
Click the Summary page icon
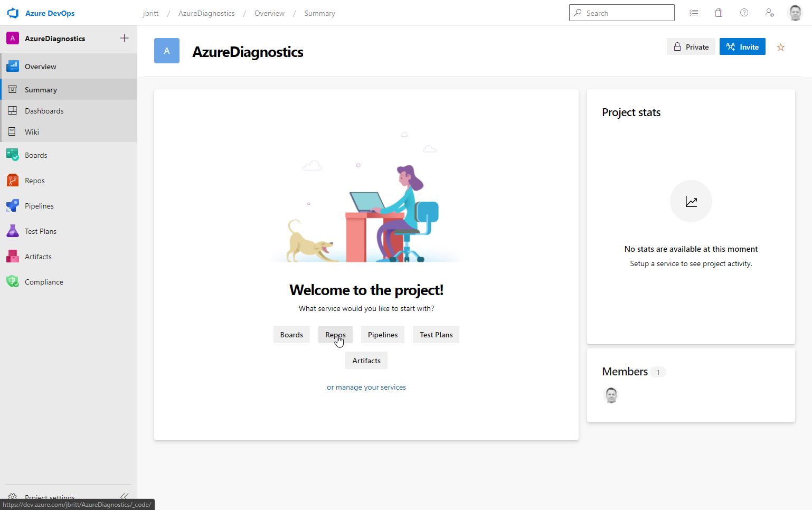click(13, 90)
